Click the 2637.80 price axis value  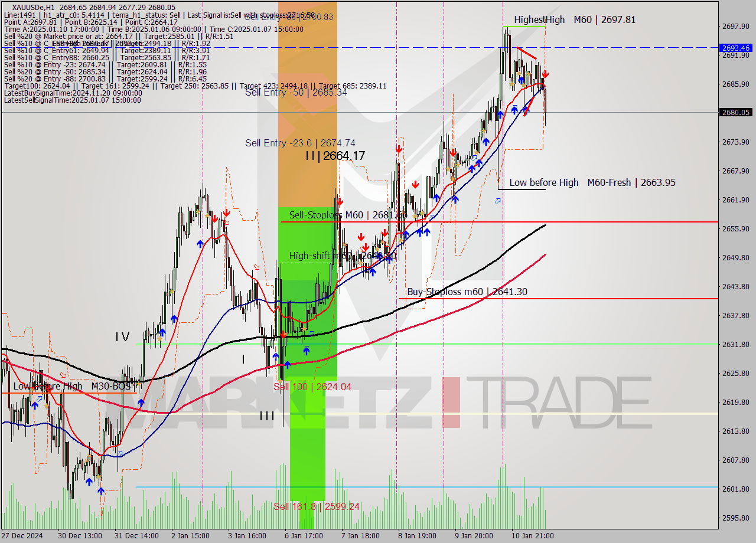pyautogui.click(x=735, y=315)
